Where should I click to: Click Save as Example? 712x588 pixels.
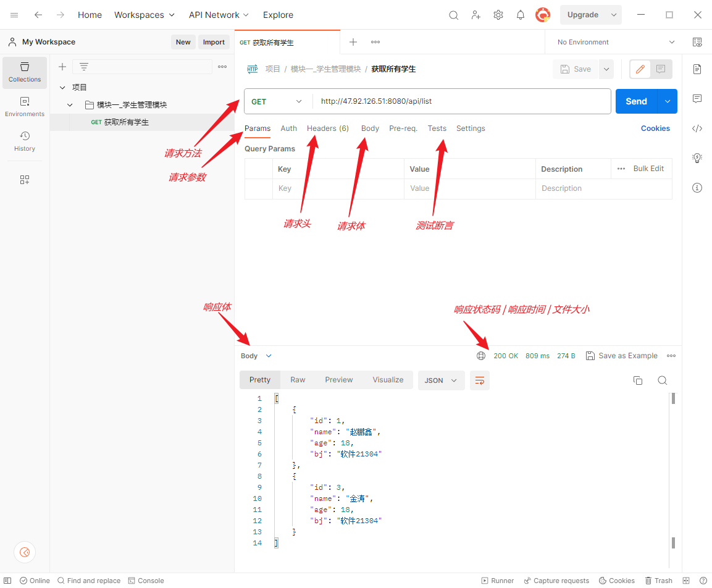(x=621, y=356)
